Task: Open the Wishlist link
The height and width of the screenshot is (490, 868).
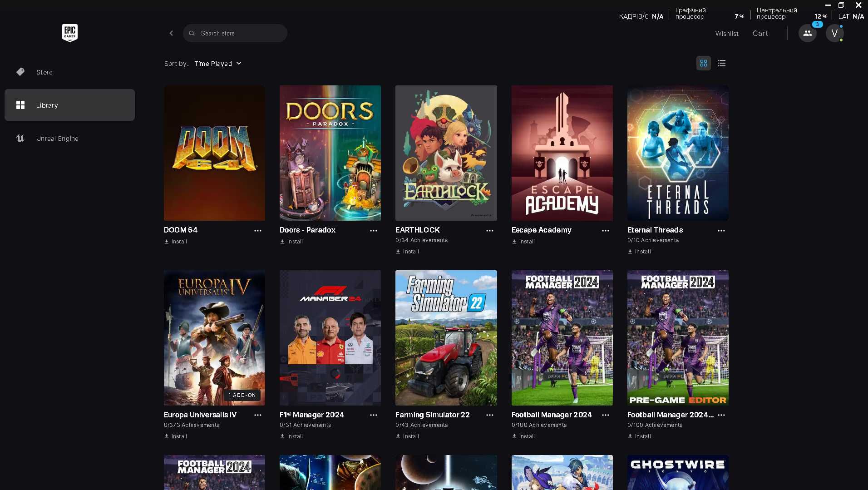Action: (x=727, y=34)
